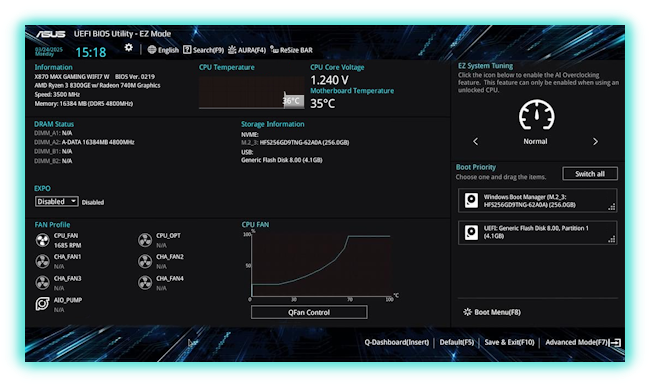
Task: Click the DIMM_A2 A-DATA 16384MB row
Action: tap(84, 142)
